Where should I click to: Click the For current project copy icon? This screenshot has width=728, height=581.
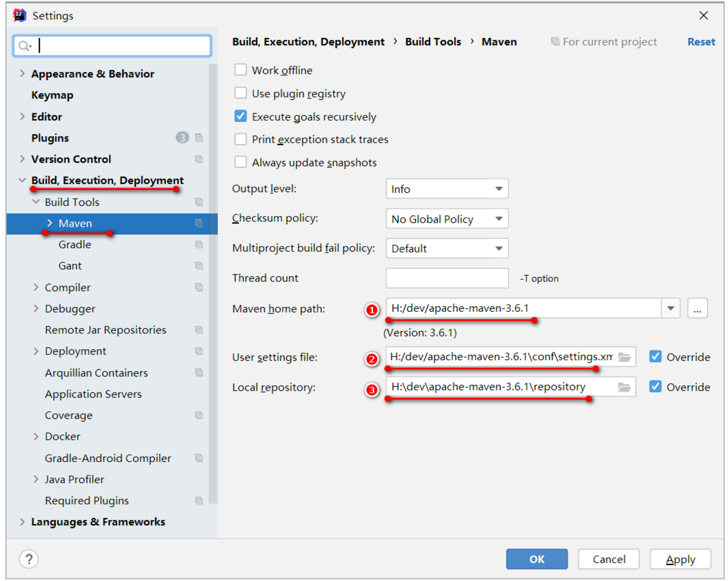pos(555,41)
